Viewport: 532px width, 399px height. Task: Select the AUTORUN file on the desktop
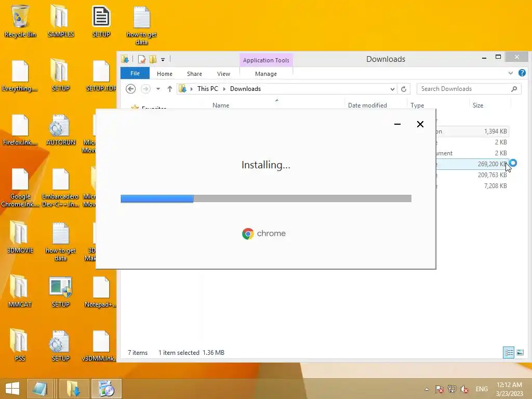coord(60,130)
